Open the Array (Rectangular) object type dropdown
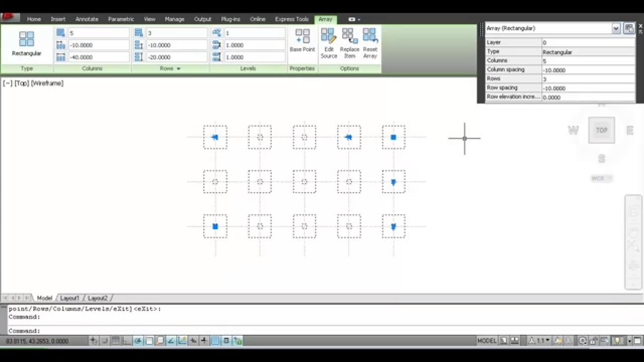This screenshot has width=644, height=362. 616,29
